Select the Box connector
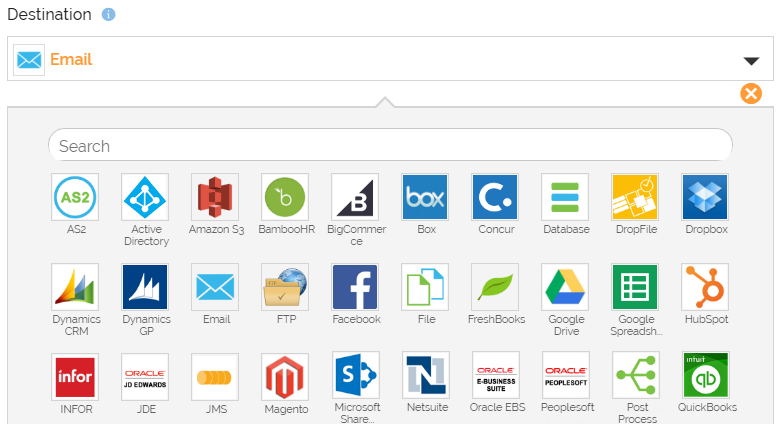 tap(425, 197)
